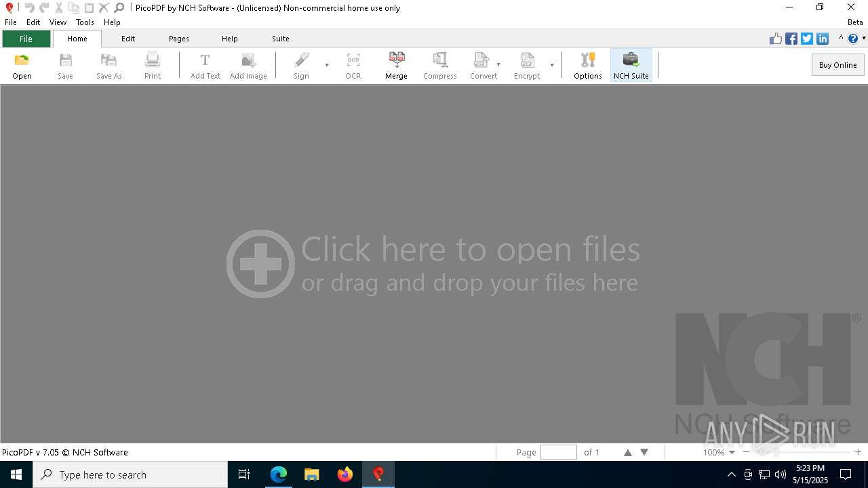Click the Undo arrow in quick access bar
868x488 pixels.
pyautogui.click(x=29, y=7)
